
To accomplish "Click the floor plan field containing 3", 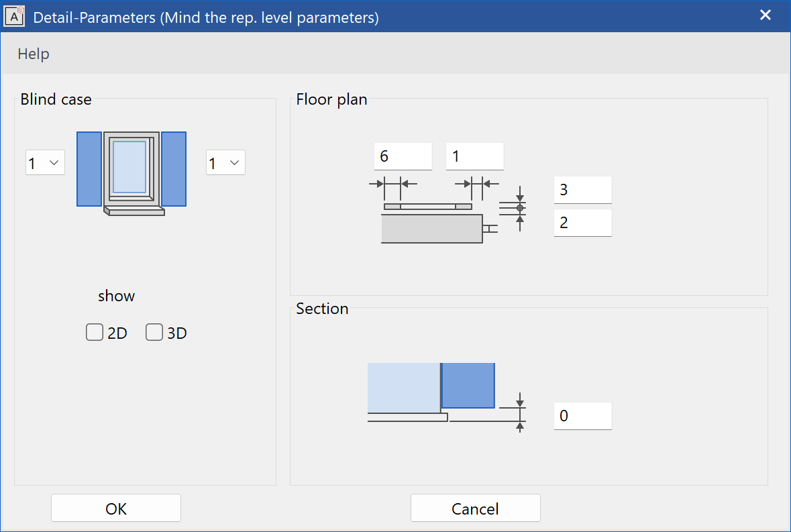I will click(x=582, y=190).
